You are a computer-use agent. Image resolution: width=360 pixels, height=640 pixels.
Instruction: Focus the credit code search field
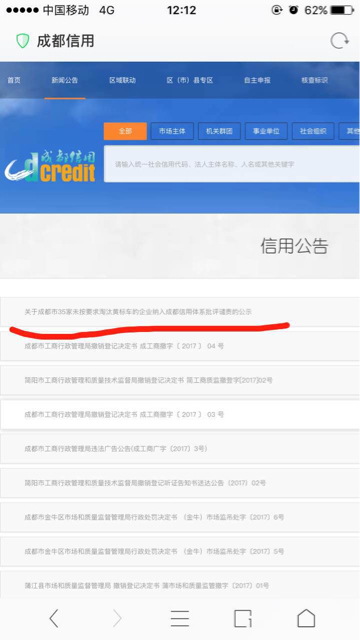click(232, 164)
